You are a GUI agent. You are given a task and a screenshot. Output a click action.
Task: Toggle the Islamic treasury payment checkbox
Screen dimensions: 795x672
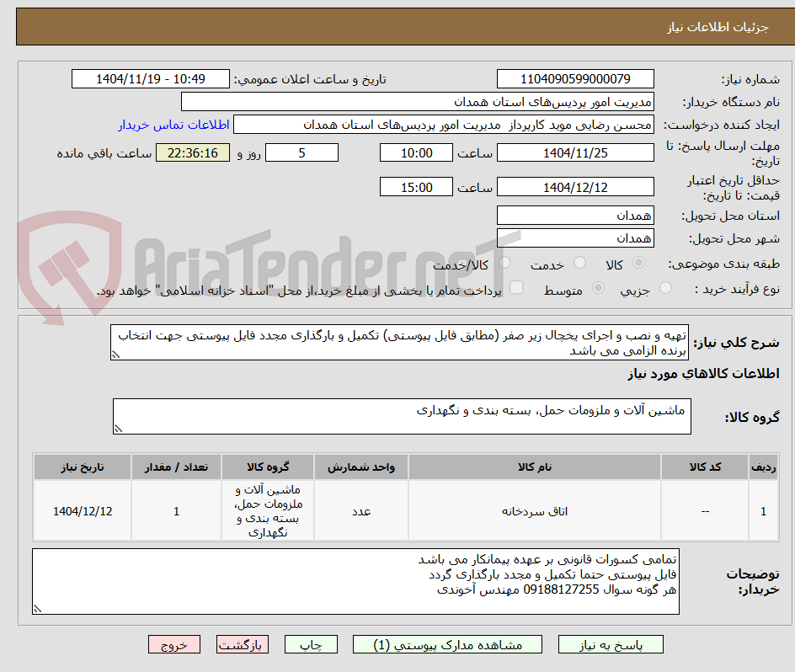point(516,287)
